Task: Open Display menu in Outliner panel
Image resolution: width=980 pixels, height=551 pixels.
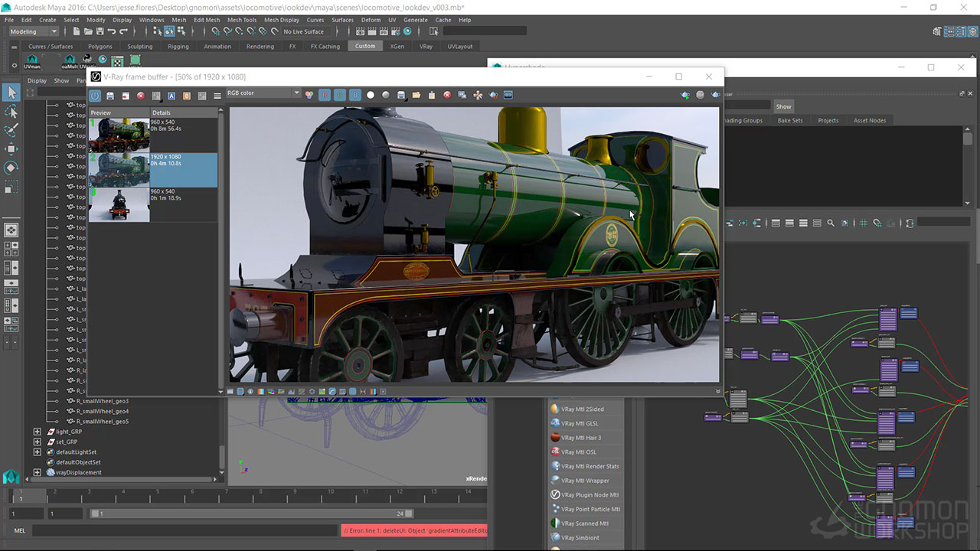Action: pyautogui.click(x=37, y=80)
